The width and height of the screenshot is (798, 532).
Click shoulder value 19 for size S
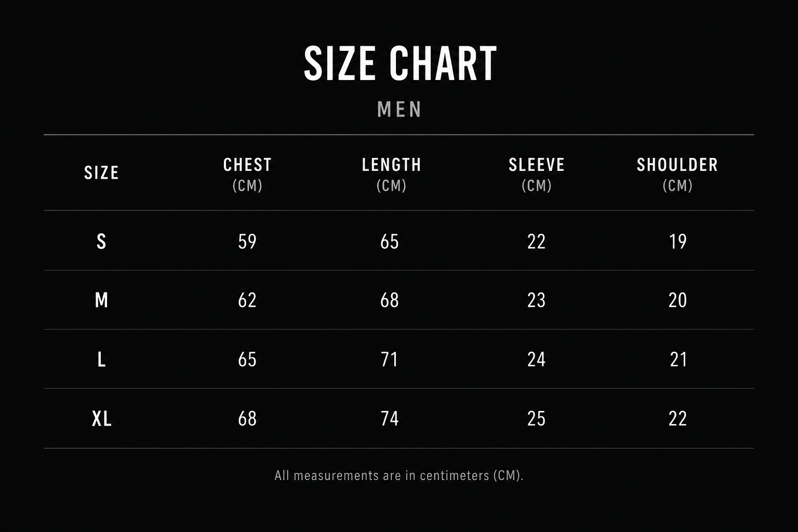(x=678, y=241)
